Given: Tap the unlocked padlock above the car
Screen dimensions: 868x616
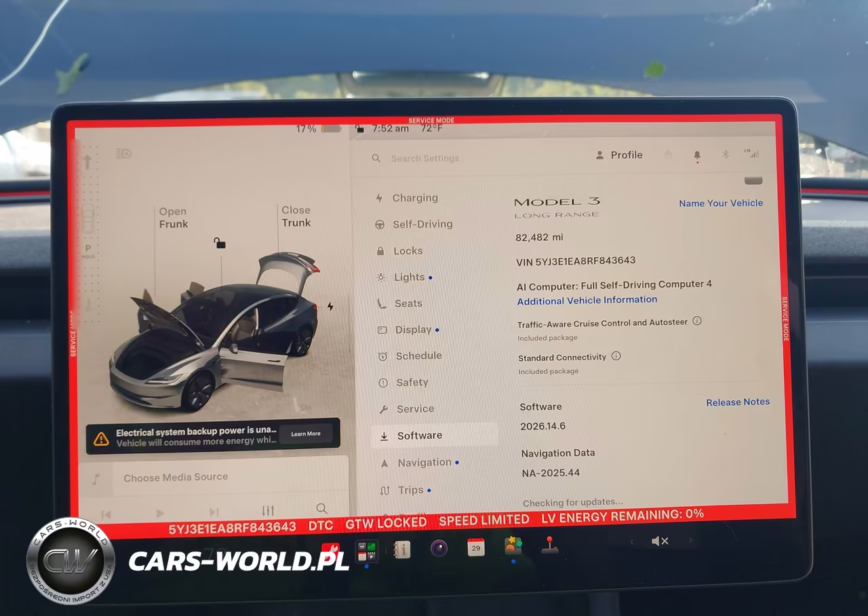Looking at the screenshot, I should pyautogui.click(x=220, y=242).
